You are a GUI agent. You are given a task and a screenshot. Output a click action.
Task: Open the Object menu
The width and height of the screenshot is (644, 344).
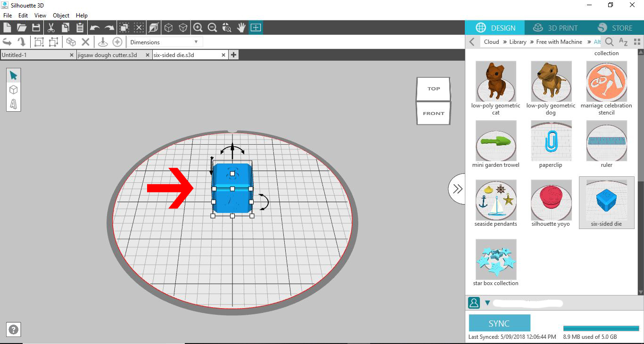61,16
